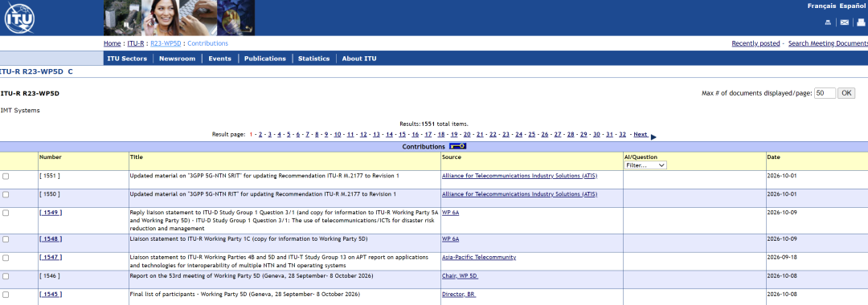
Task: Open ATIS source link in row 1551
Action: click(520, 176)
